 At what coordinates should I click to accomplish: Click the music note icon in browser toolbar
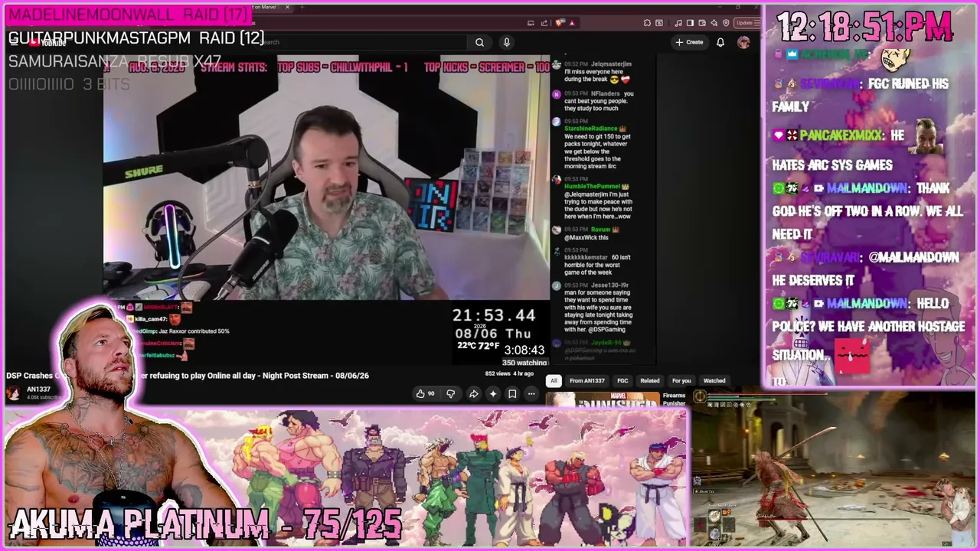[x=679, y=23]
